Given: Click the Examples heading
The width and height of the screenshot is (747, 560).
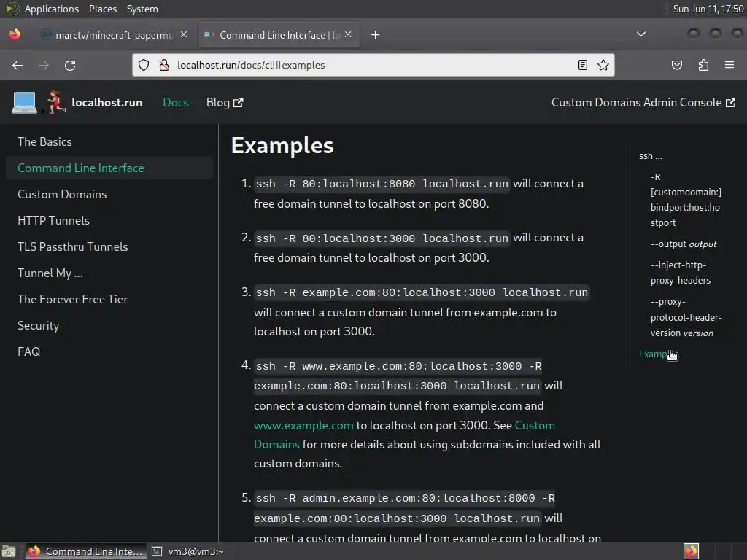Looking at the screenshot, I should [x=282, y=145].
